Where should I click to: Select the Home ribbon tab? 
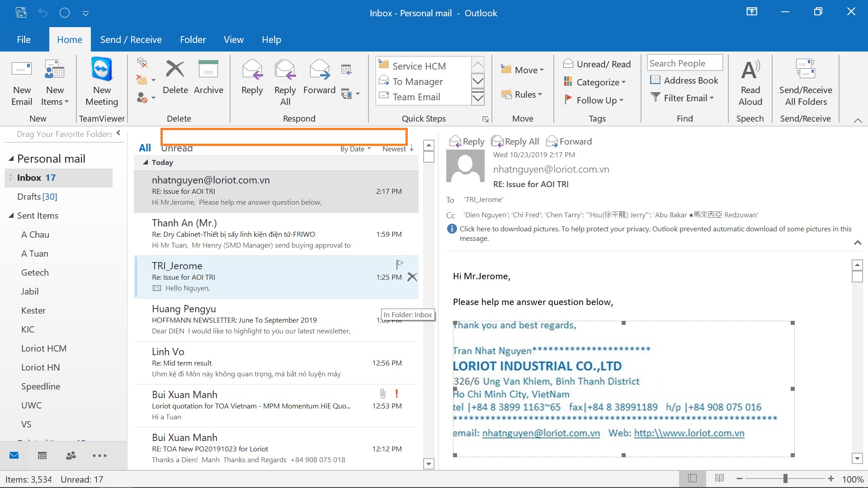(69, 39)
